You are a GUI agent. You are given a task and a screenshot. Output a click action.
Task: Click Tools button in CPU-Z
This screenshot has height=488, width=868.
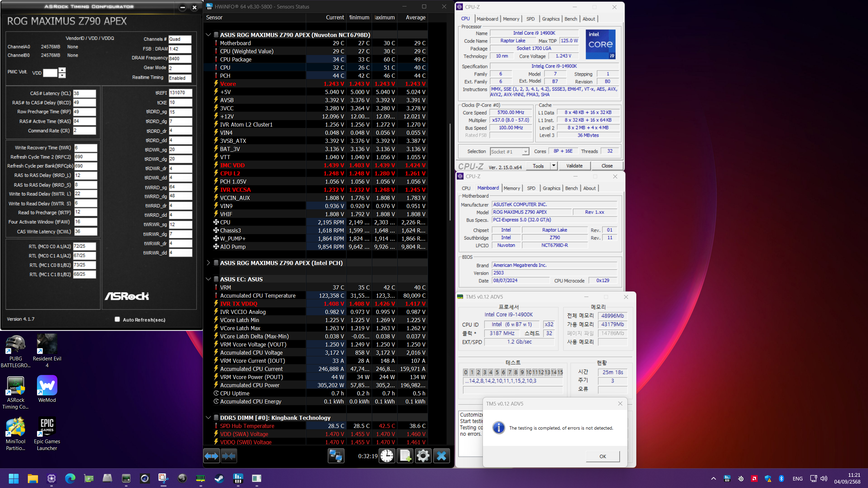coord(538,166)
